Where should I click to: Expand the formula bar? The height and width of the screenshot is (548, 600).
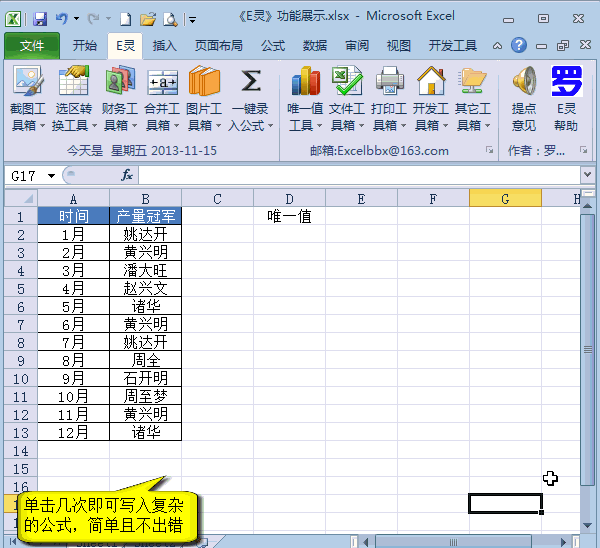pos(588,175)
